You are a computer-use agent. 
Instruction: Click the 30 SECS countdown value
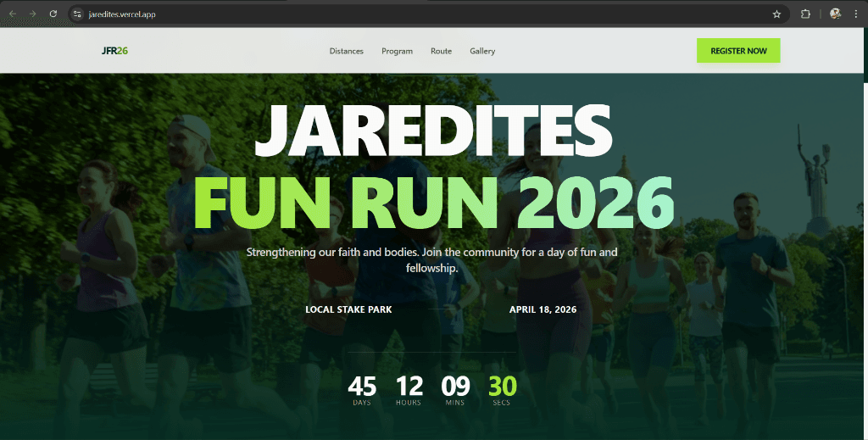tap(502, 391)
